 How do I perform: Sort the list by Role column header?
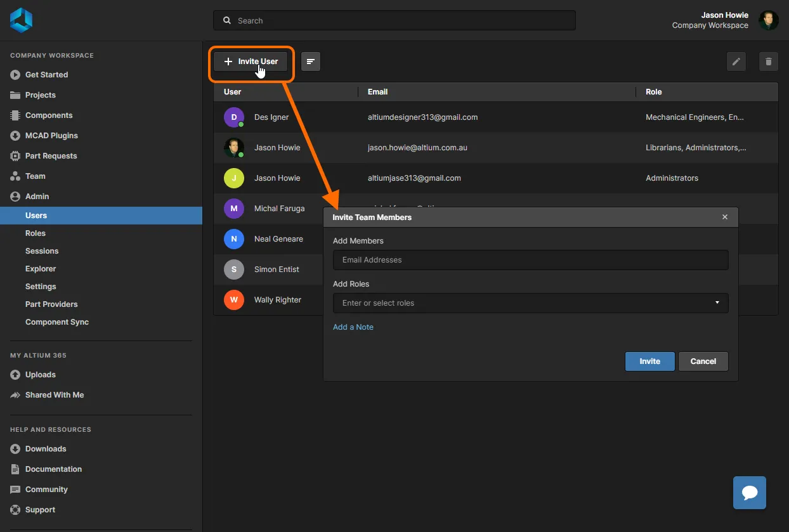tap(653, 92)
